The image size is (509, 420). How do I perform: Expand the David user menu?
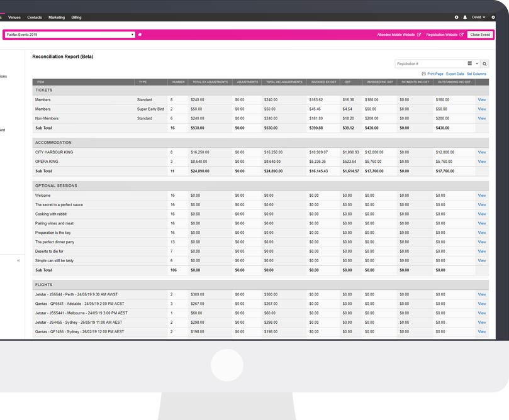pyautogui.click(x=479, y=17)
